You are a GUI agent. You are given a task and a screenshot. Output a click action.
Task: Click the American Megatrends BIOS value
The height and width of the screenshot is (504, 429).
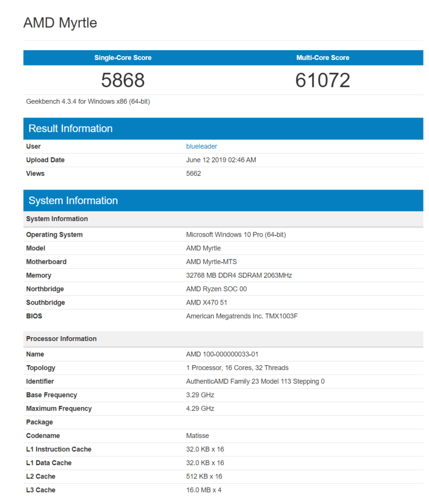(x=241, y=316)
